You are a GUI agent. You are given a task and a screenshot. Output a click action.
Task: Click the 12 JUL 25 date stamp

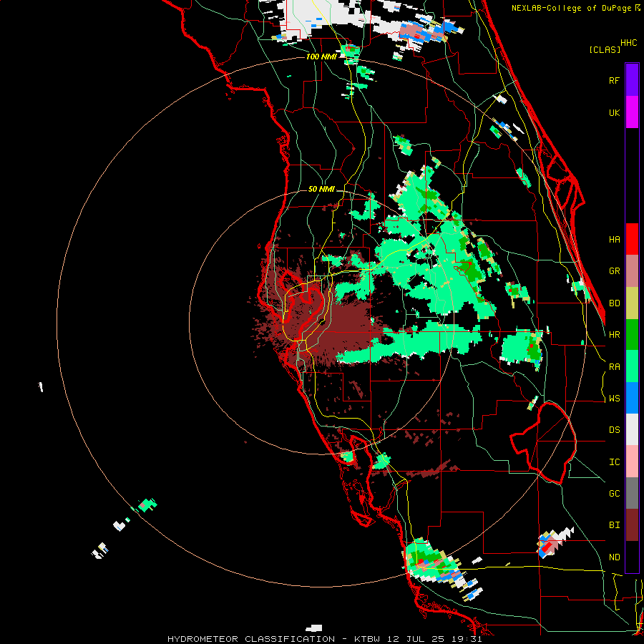pyautogui.click(x=416, y=639)
